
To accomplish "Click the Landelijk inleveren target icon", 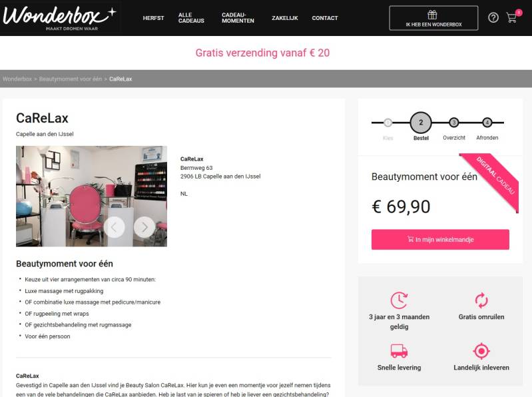I will click(481, 351).
